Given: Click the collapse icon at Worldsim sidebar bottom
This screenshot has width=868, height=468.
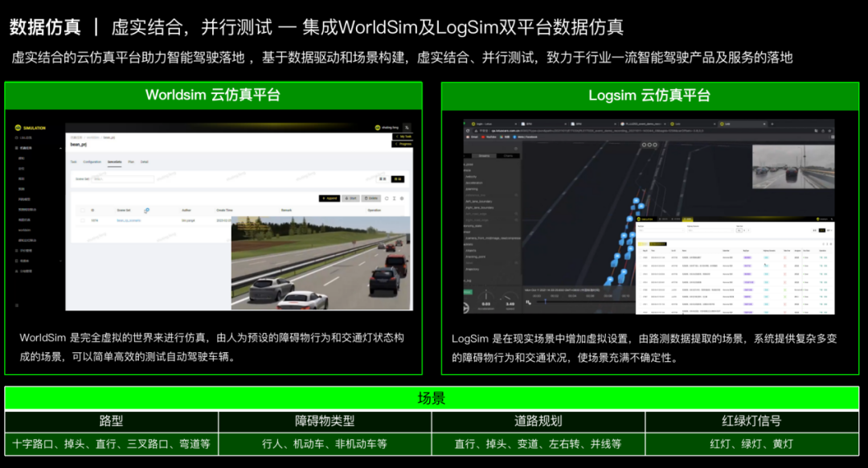Looking at the screenshot, I should 17,306.
